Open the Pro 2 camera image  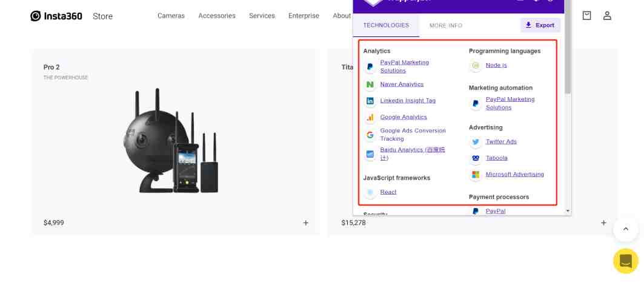point(171,141)
